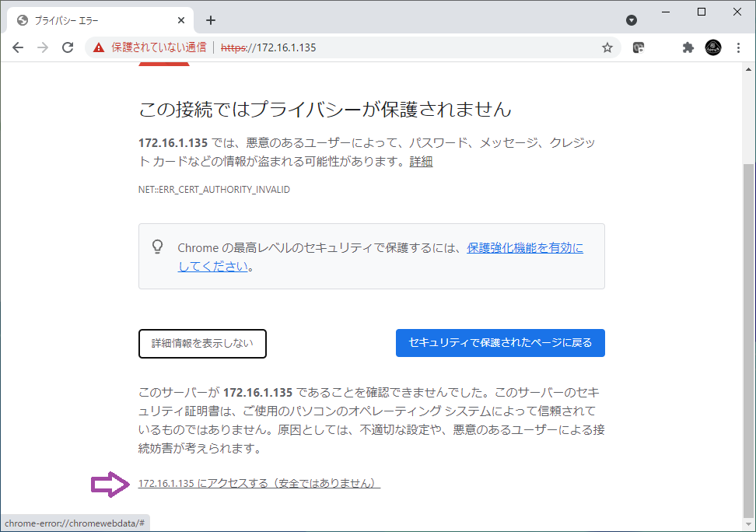Proceed via 172.16.1.135 にアクセスする link
Viewport: 756px width, 532px height.
pyautogui.click(x=259, y=484)
